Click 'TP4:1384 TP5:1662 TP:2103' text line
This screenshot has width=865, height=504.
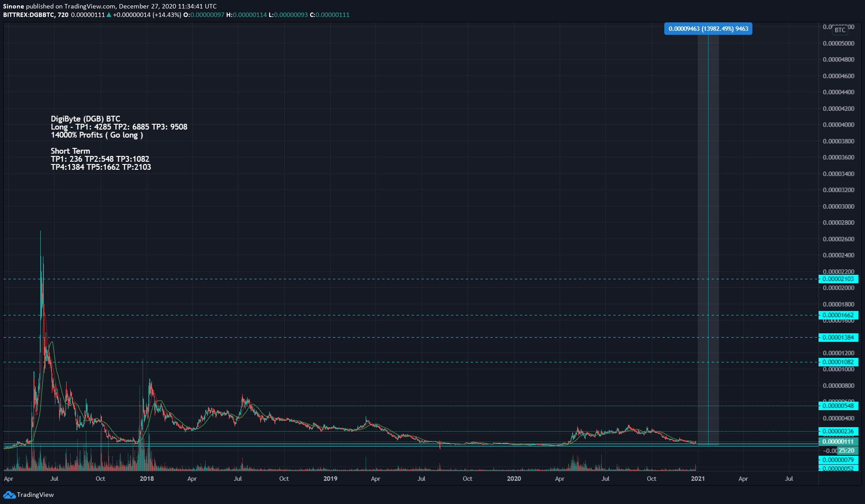[101, 167]
